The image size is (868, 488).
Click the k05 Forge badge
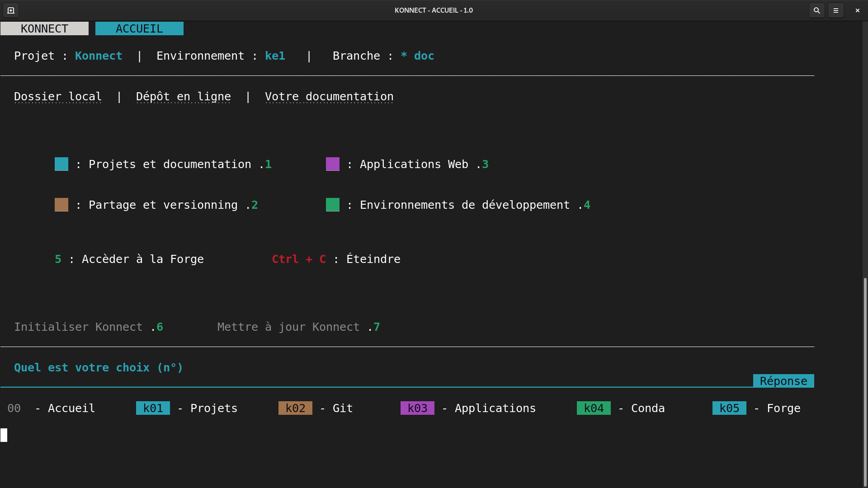[729, 408]
